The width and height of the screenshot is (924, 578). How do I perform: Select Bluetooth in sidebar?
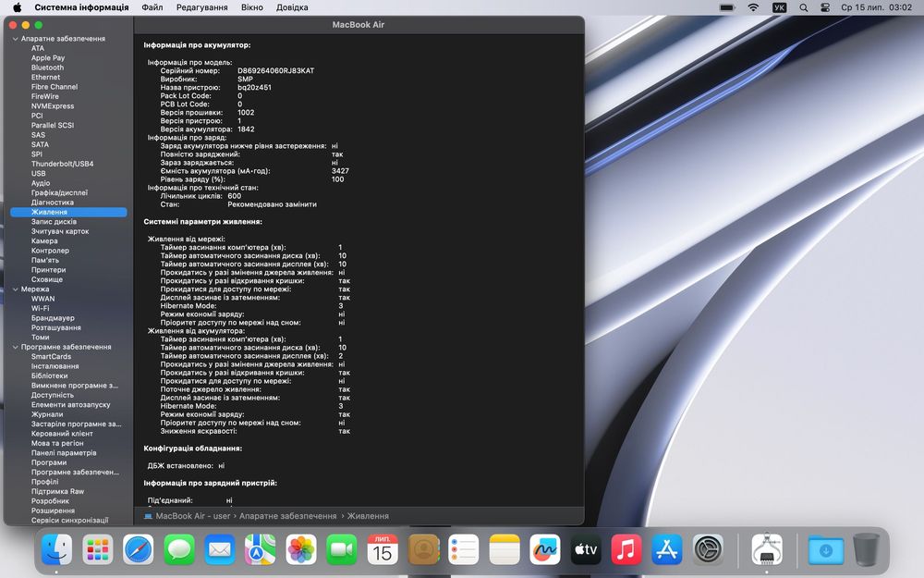pos(48,68)
